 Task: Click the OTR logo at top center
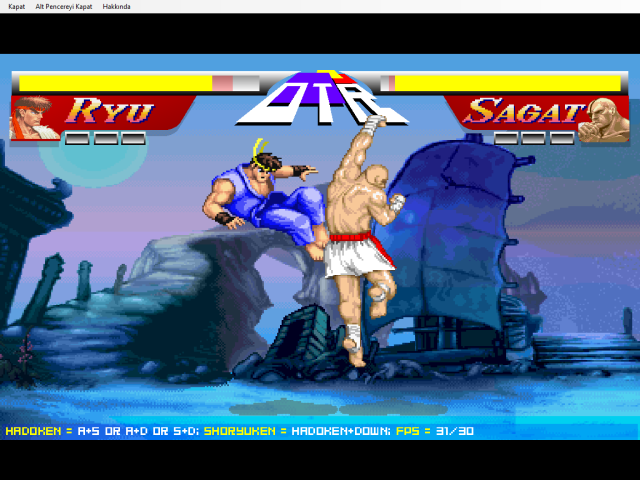tap(321, 98)
